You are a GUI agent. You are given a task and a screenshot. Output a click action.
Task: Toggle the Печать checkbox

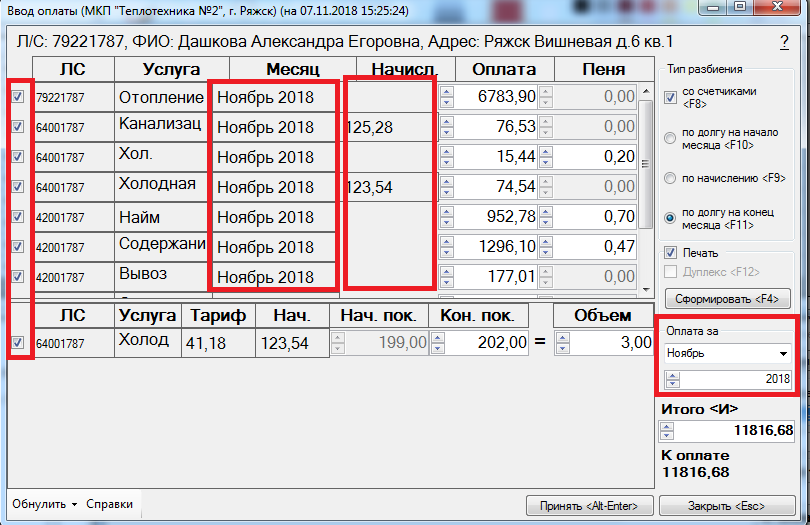click(x=672, y=253)
